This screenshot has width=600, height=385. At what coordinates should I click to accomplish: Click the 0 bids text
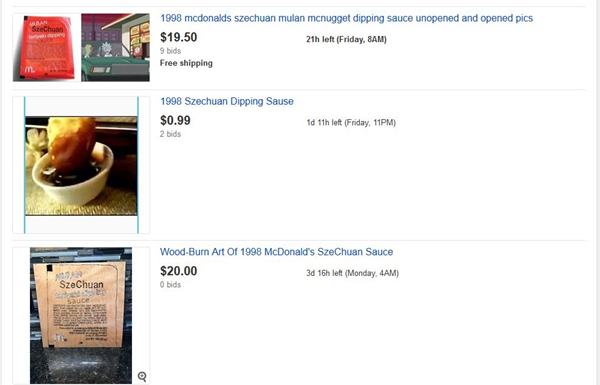click(x=170, y=285)
